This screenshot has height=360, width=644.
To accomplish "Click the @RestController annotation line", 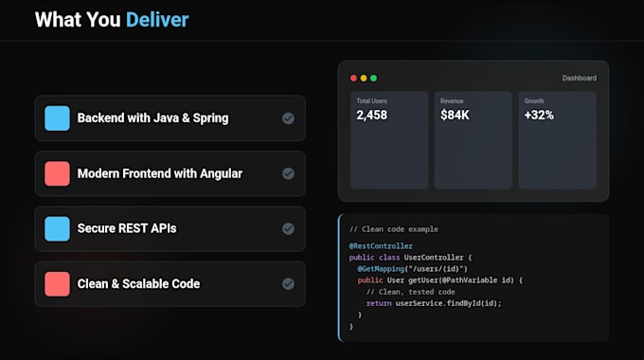I will point(381,245).
